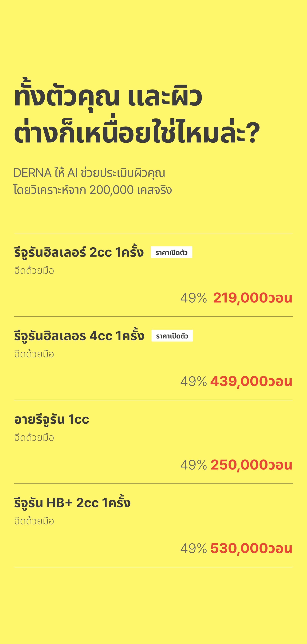Select the 530,000วอน price
307x644 pixels.
pos(251,548)
